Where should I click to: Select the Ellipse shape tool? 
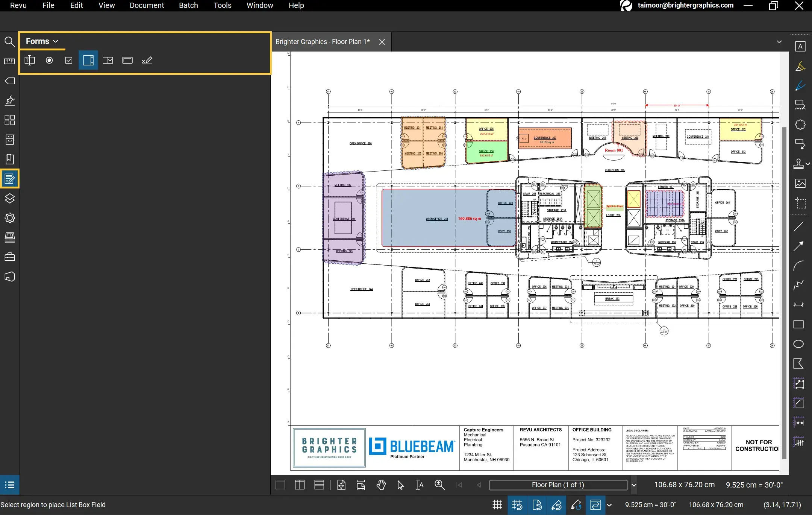click(798, 344)
